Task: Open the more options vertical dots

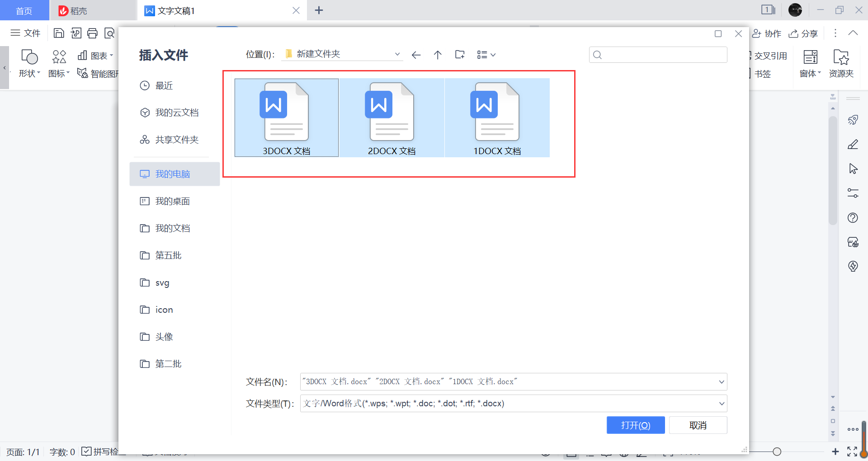Action: (835, 33)
